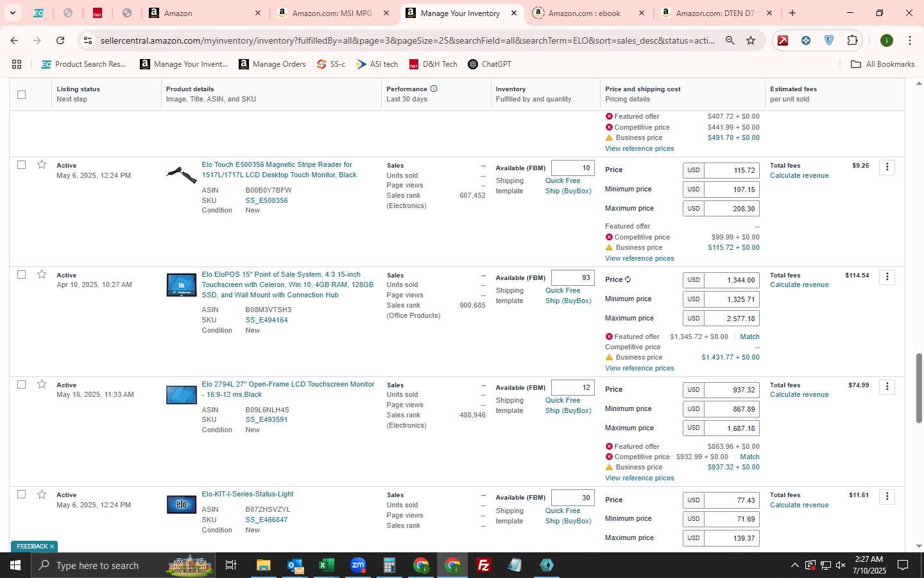The width and height of the screenshot is (924, 578).
Task: Edit the E500356 available quantity field
Action: coord(572,168)
